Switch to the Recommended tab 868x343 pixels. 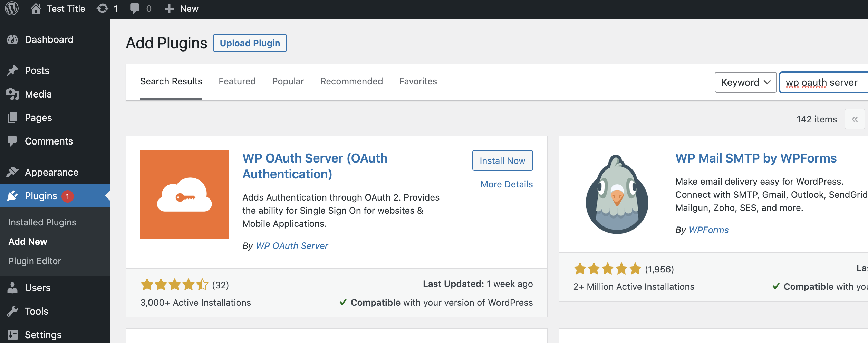point(351,82)
